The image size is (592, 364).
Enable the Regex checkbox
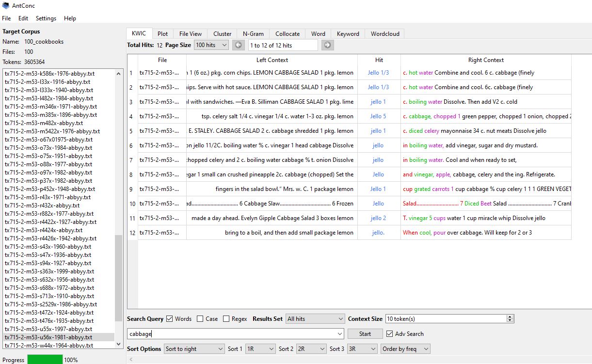226,319
